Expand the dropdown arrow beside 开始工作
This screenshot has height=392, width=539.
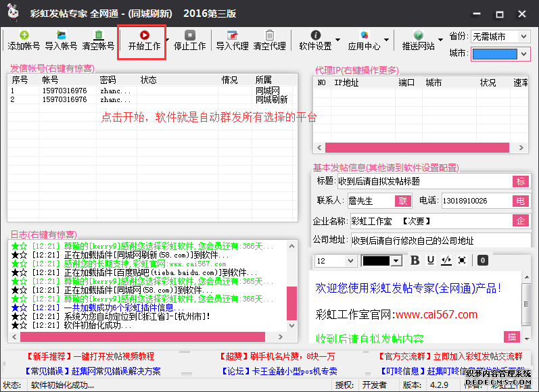168,40
